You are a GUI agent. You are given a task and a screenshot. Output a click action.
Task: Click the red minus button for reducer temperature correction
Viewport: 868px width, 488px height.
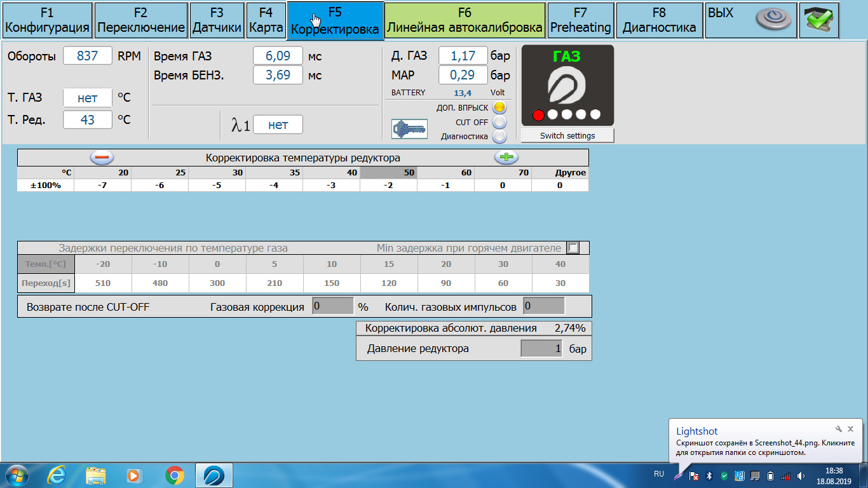[x=102, y=158]
